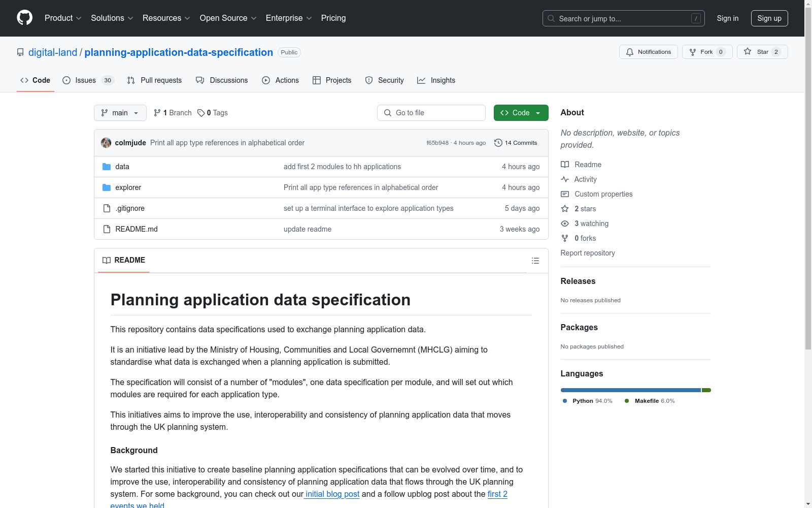The width and height of the screenshot is (812, 508).
Task: Open the initial blog post link
Action: pos(331,494)
